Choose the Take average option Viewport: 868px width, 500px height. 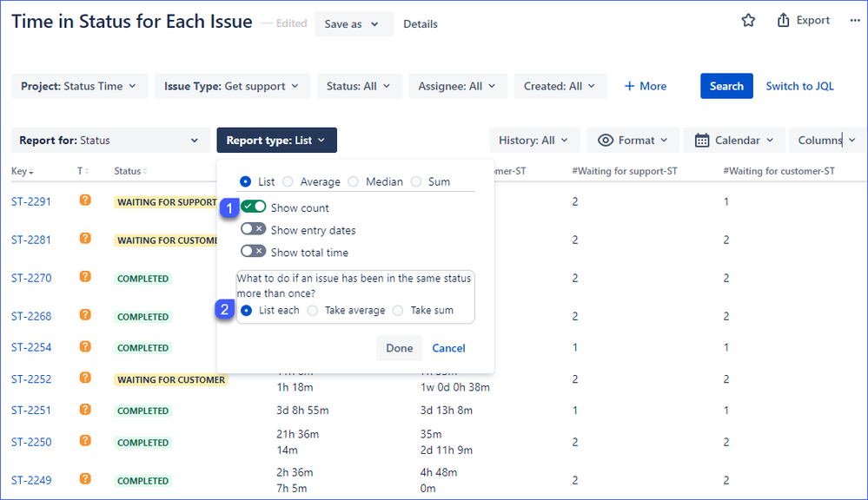(x=313, y=310)
